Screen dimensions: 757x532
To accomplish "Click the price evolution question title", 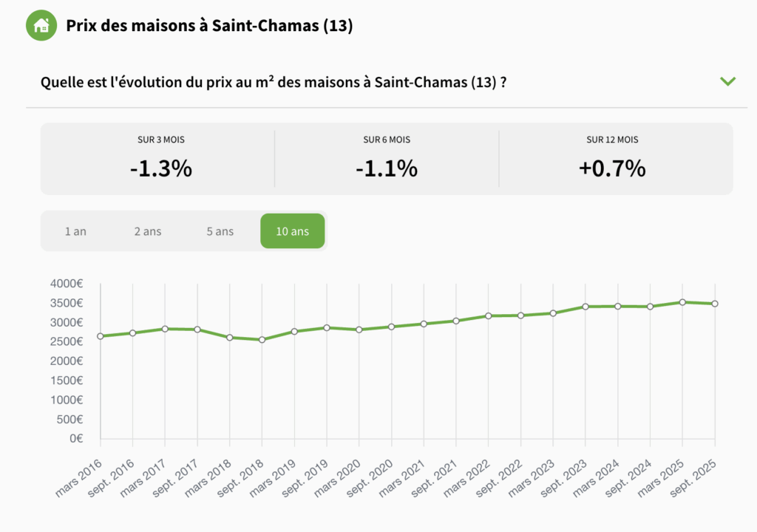I will 274,81.
